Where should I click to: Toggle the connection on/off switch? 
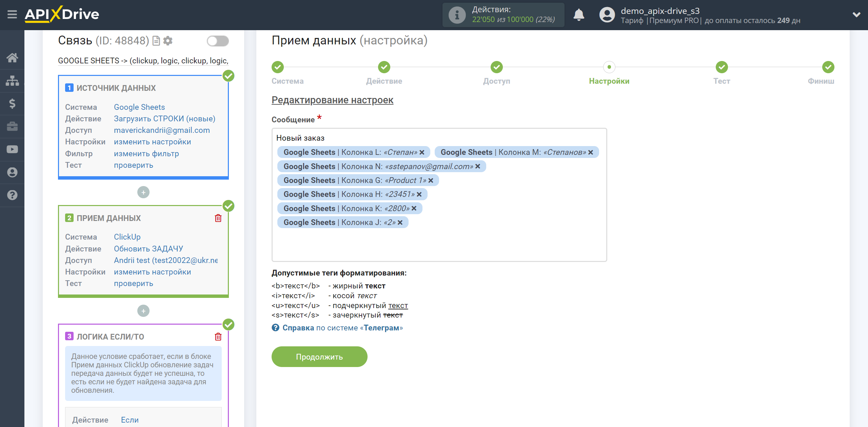[x=218, y=41]
